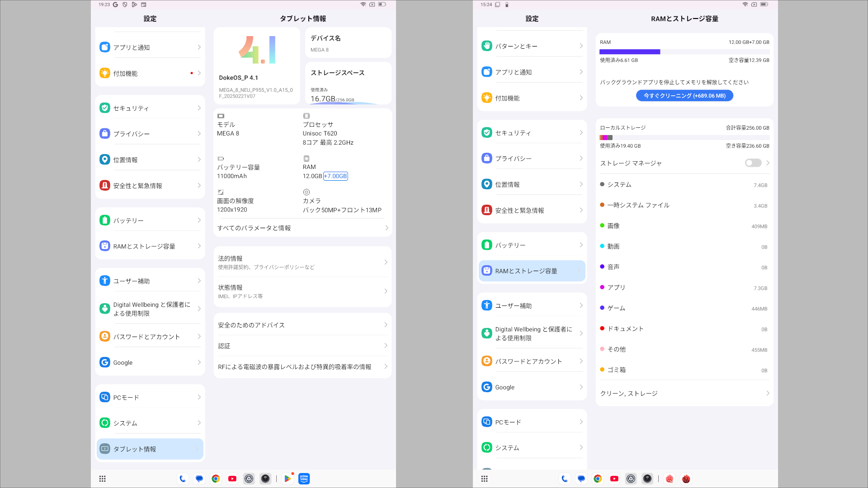Screen dimensions: 868x488
Task: Open Phone app from right dock
Action: 565,479
